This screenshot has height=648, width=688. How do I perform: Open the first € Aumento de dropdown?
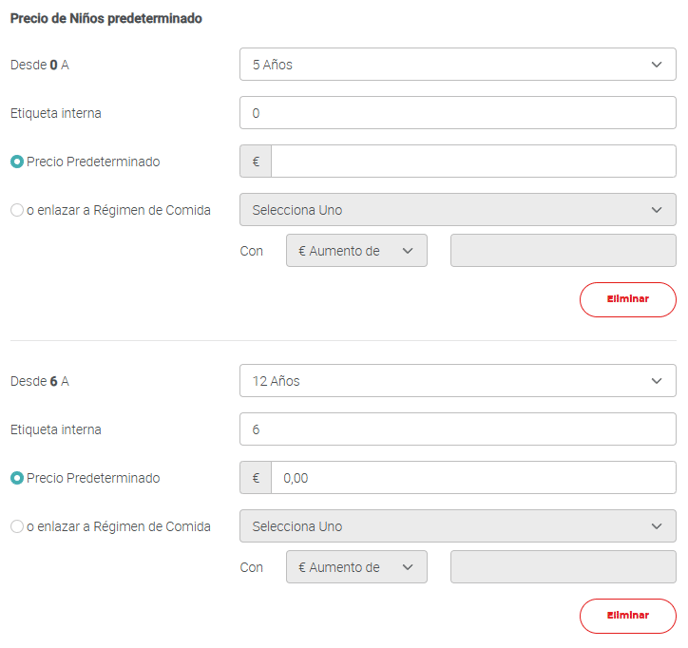tap(356, 251)
